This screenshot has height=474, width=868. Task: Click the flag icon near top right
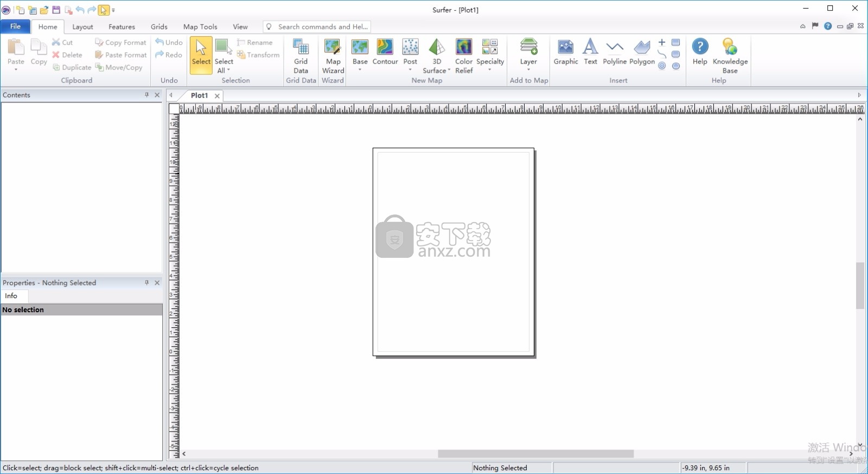815,26
